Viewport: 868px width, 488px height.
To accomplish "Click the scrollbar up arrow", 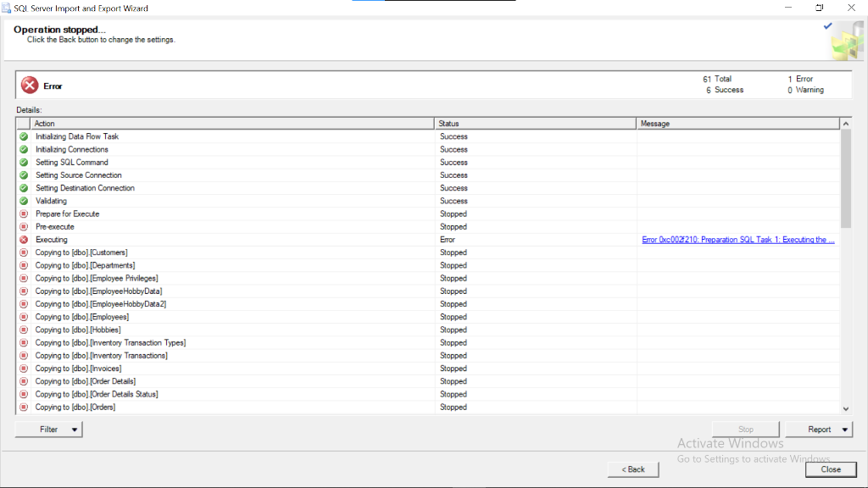I will coord(846,124).
